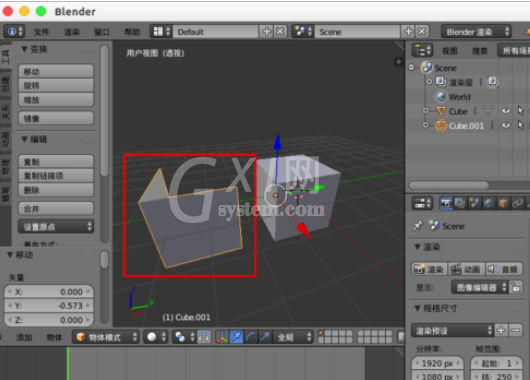The height and width of the screenshot is (380, 530).
Task: Switch to World properties globe tab
Action: (488, 204)
